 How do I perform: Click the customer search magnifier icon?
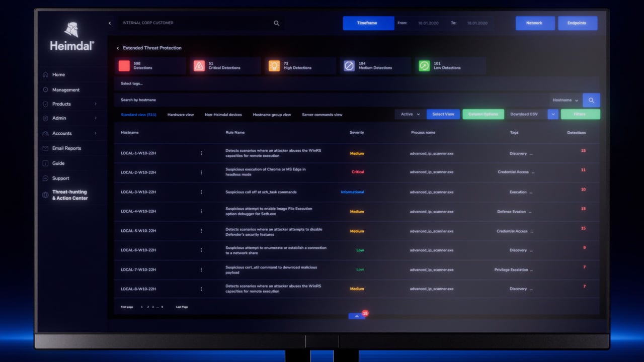(276, 23)
